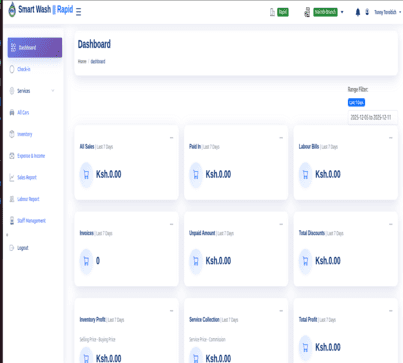This screenshot has height=363, width=403.
Task: Click the Total Discounts card title
Action: [312, 233]
